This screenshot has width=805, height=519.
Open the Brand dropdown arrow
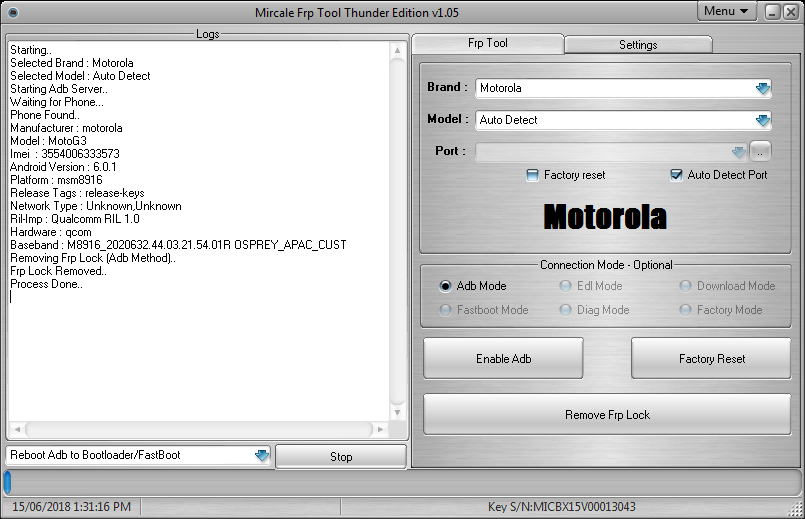pos(763,88)
